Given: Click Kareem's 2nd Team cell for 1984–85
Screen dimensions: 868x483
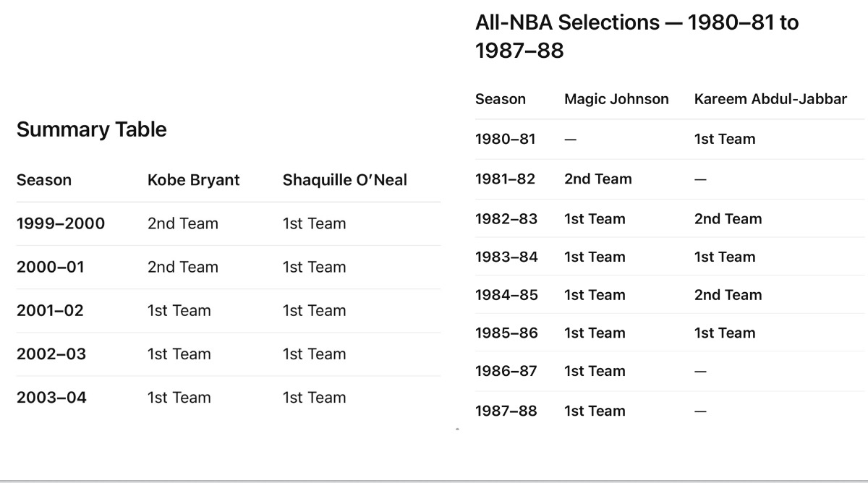Looking at the screenshot, I should (x=728, y=294).
